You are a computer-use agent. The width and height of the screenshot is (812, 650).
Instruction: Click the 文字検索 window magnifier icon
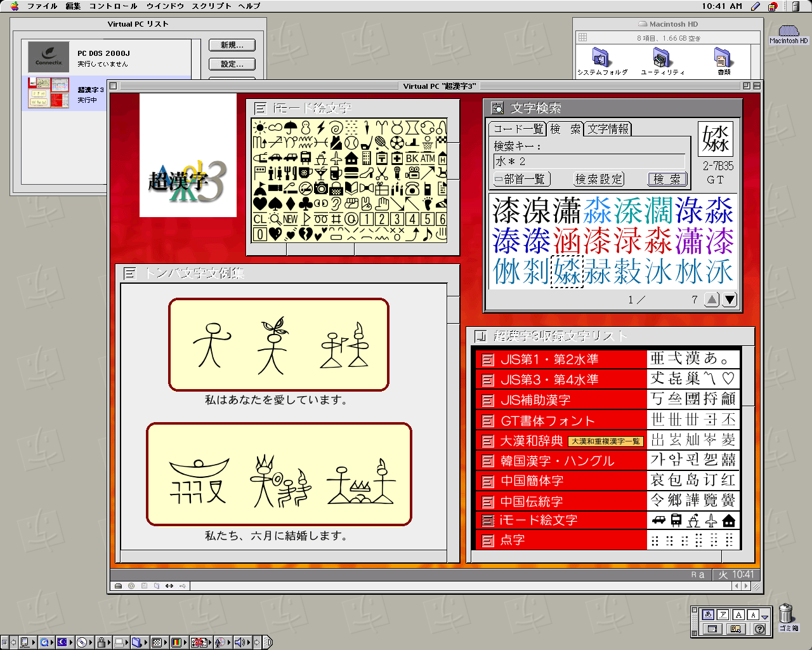(498, 108)
